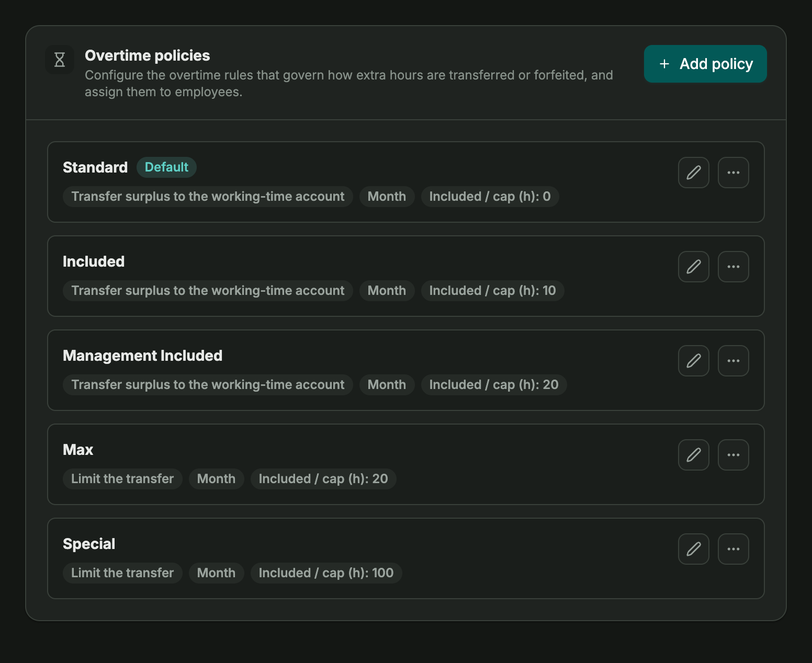This screenshot has height=663, width=812.
Task: Open more options for Max policy
Action: 734,455
